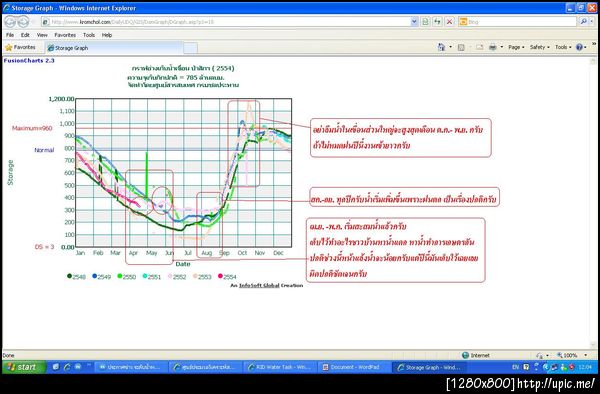
Task: Open the File menu
Action: pos(10,35)
